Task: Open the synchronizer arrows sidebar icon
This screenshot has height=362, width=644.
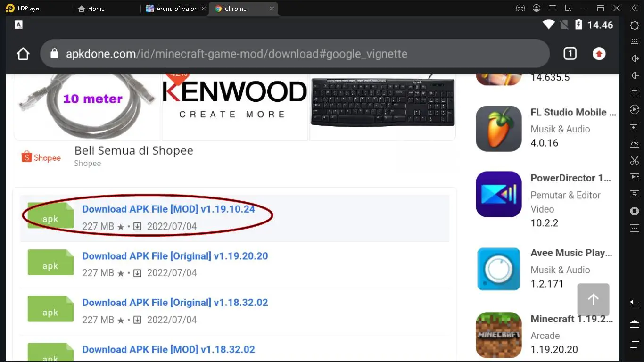Action: point(635,194)
